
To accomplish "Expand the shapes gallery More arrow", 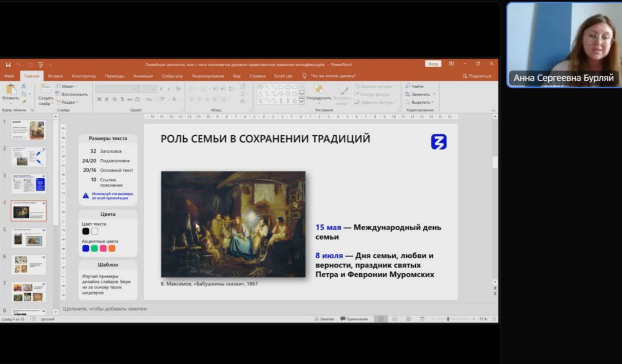I will (302, 101).
